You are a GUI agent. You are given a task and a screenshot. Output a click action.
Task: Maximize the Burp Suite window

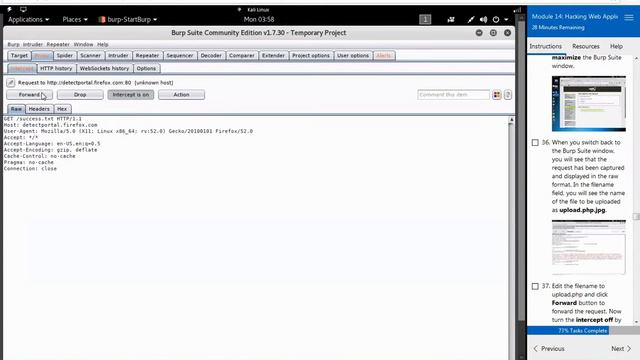pos(493,33)
